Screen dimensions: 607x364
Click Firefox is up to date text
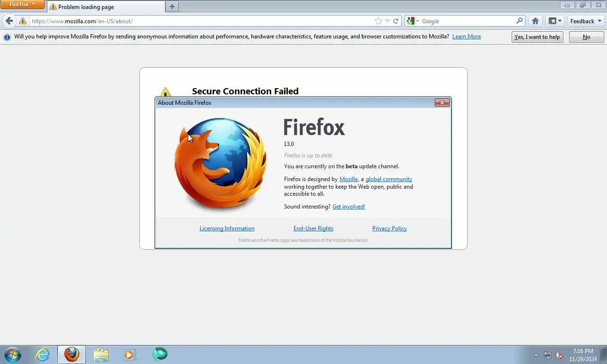coord(308,155)
